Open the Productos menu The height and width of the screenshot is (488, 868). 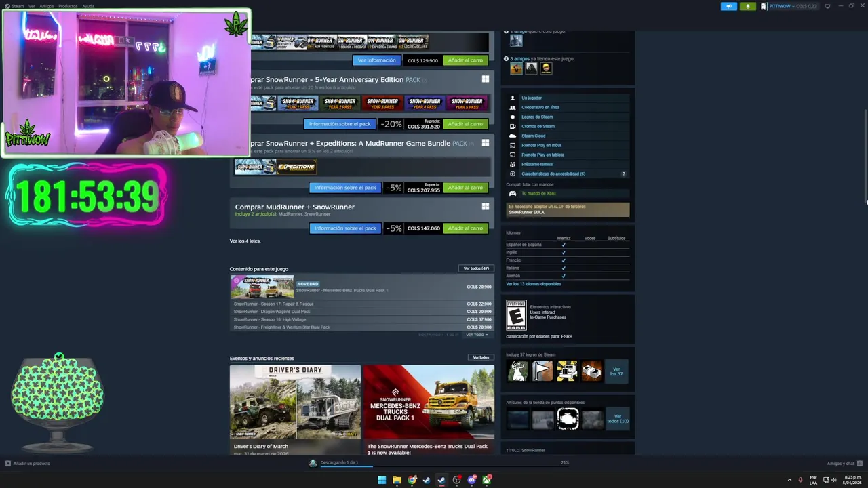[68, 6]
